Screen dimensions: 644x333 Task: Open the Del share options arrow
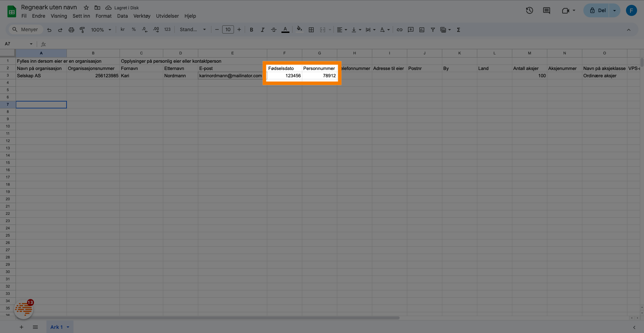pyautogui.click(x=615, y=10)
